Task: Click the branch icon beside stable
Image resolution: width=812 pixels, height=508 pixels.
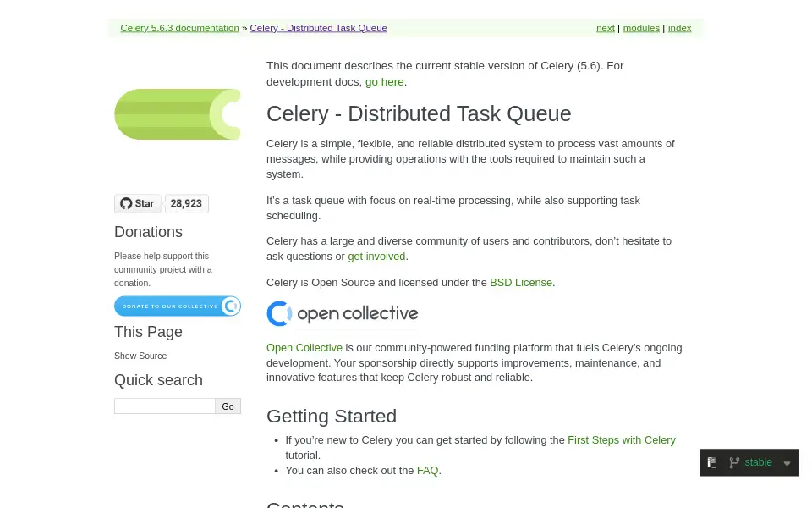Action: click(x=734, y=462)
